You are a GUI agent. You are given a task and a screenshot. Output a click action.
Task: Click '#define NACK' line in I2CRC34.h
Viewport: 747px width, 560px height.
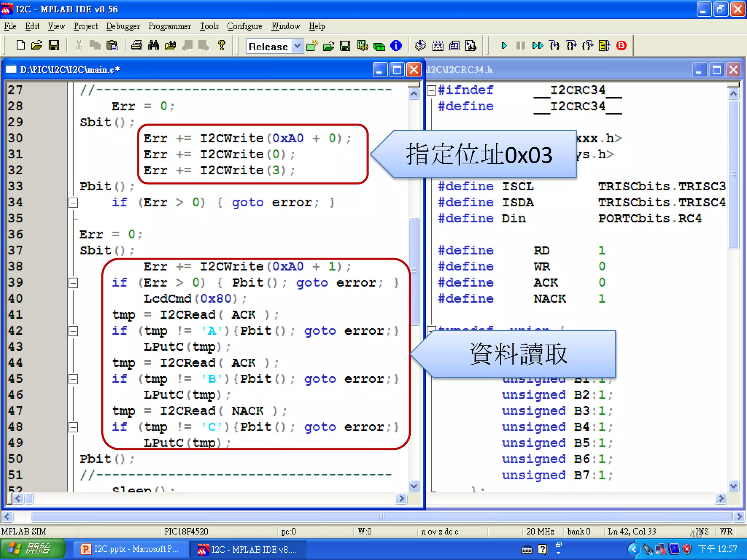pos(522,299)
